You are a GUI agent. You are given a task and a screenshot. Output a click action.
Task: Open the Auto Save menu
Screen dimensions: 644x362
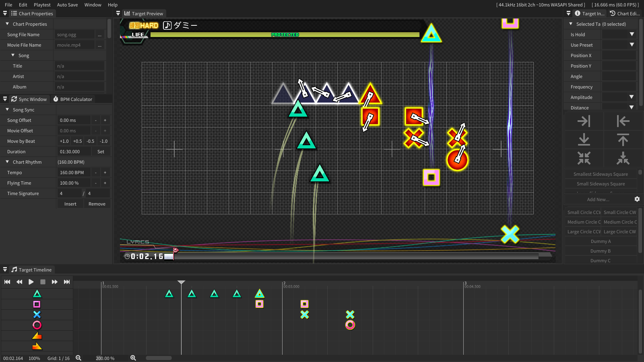click(68, 5)
